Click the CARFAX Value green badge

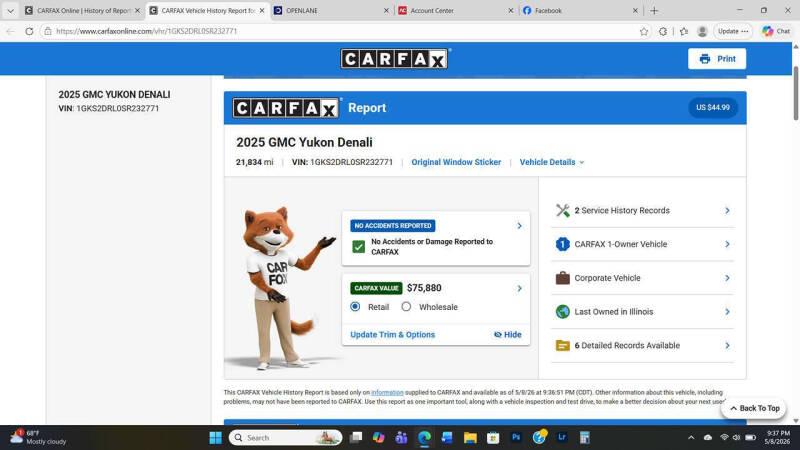[376, 288]
